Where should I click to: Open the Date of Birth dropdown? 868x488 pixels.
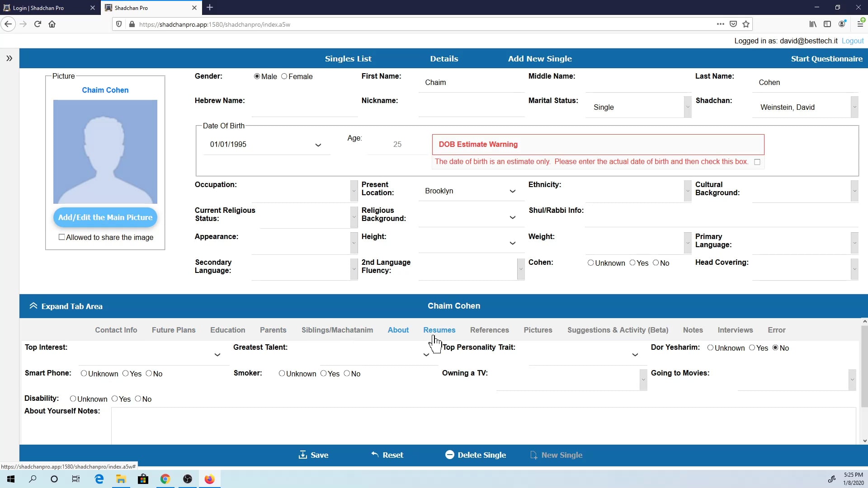tap(318, 145)
